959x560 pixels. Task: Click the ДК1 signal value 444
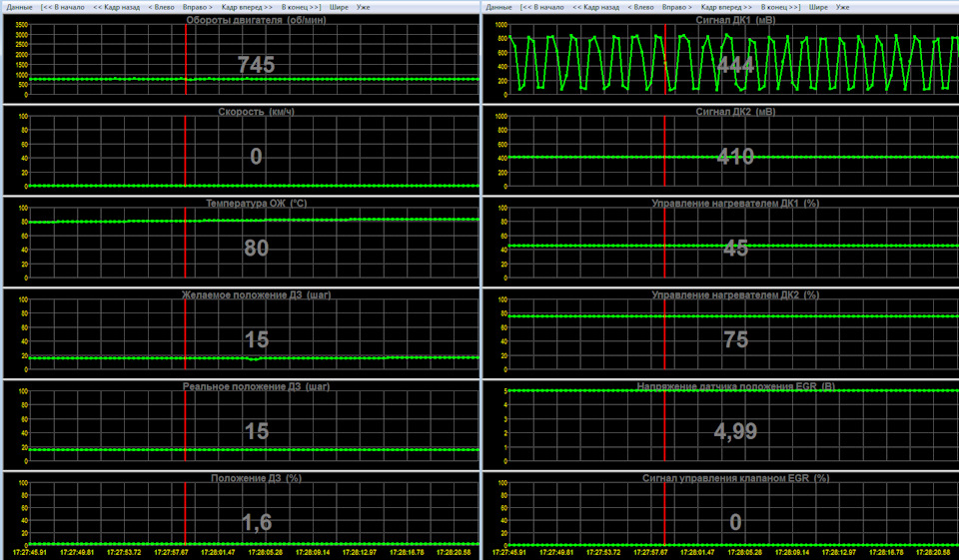coord(736,64)
